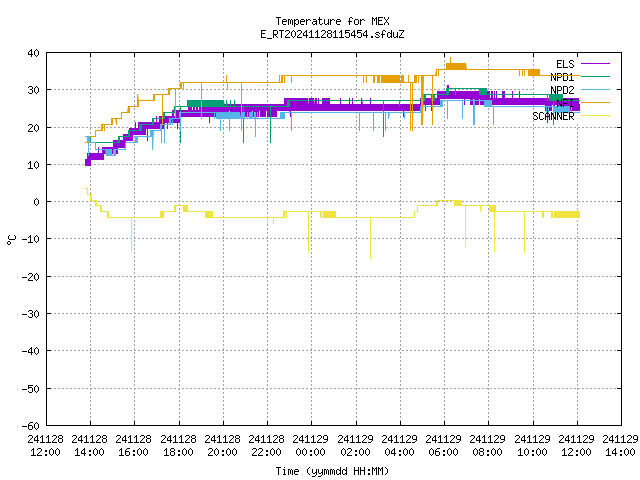The image size is (640, 480).
Task: Click the x-axis label 241129 04:00
Action: [400, 446]
